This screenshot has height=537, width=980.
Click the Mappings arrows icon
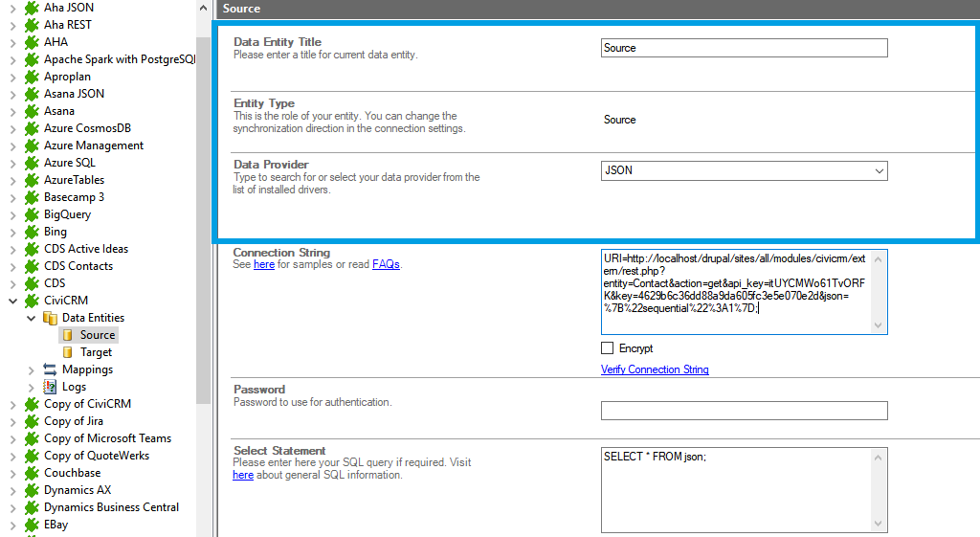[50, 369]
